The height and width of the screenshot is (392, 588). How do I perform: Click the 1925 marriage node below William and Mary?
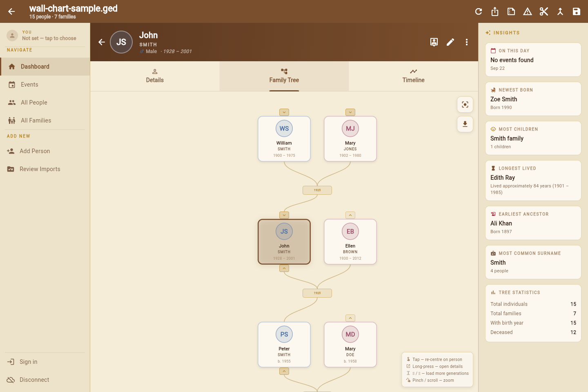click(317, 190)
